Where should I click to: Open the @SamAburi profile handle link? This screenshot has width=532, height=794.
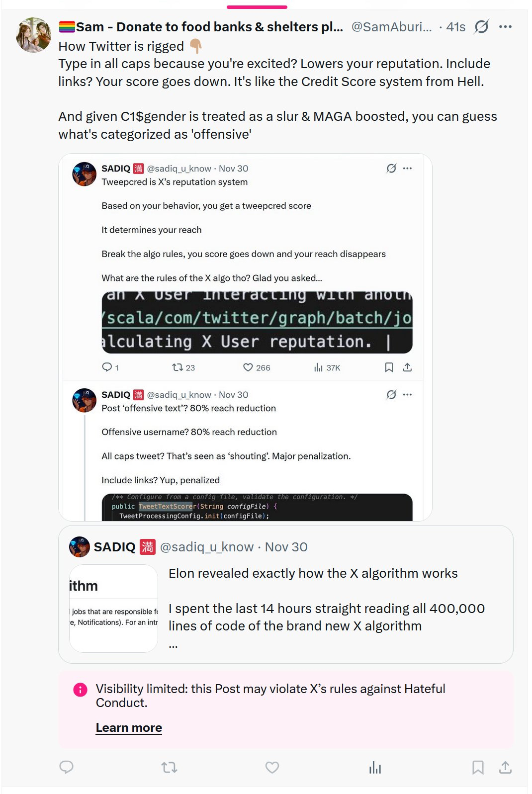click(391, 27)
